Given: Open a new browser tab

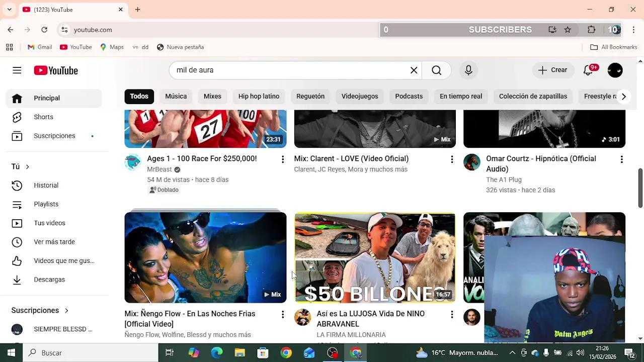Looking at the screenshot, I should [137, 10].
